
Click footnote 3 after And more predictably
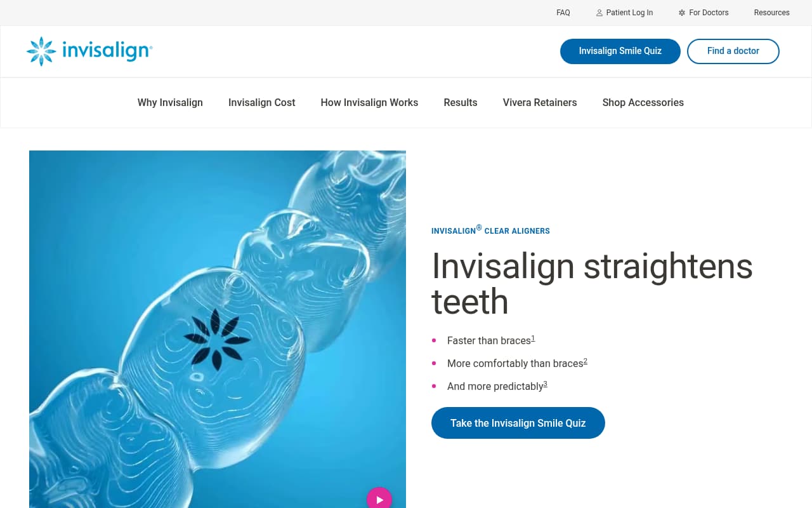pos(546,384)
